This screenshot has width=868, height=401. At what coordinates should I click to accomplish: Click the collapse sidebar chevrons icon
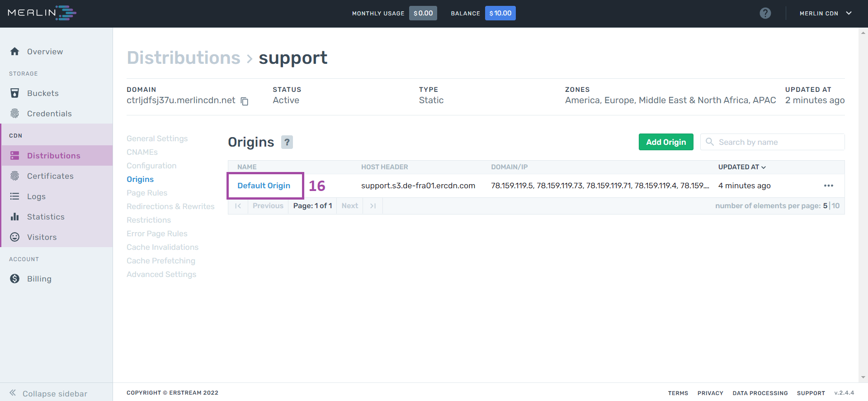[x=13, y=393]
